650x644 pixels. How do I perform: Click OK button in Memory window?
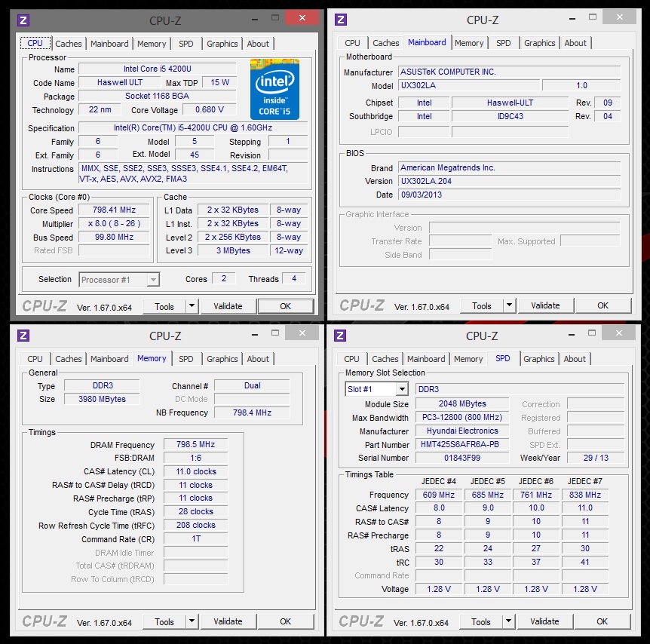pyautogui.click(x=286, y=621)
